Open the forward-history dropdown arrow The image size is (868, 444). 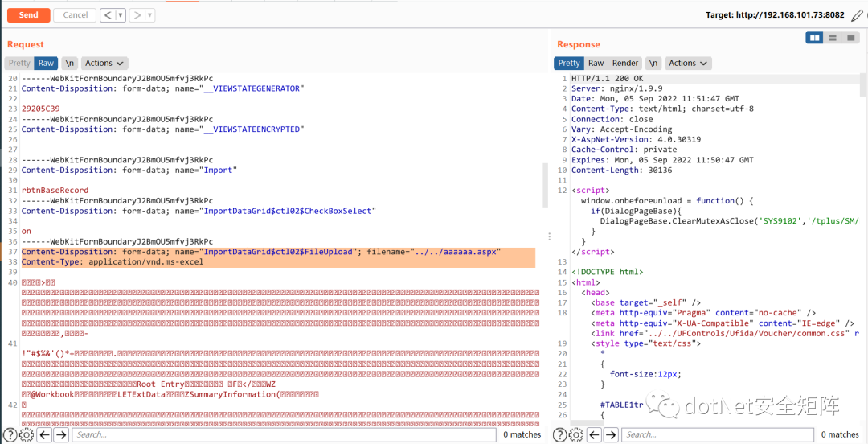(150, 15)
